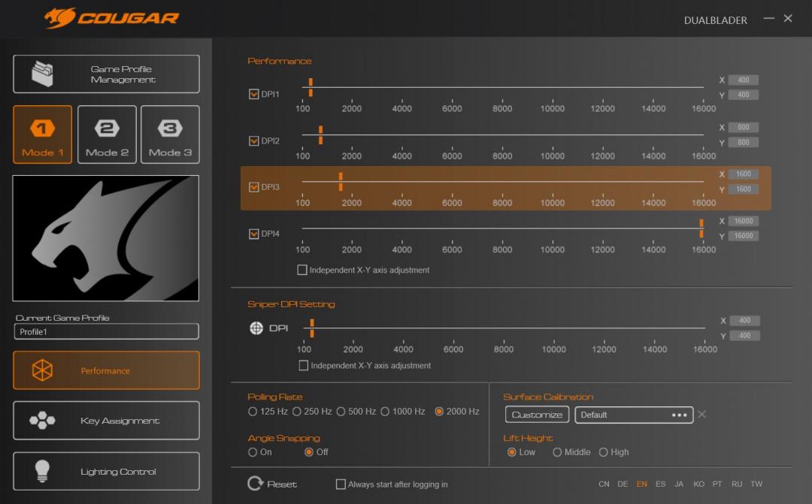Click the DPI4 slider handle at 16000
The width and height of the screenshot is (812, 504).
pyautogui.click(x=701, y=228)
